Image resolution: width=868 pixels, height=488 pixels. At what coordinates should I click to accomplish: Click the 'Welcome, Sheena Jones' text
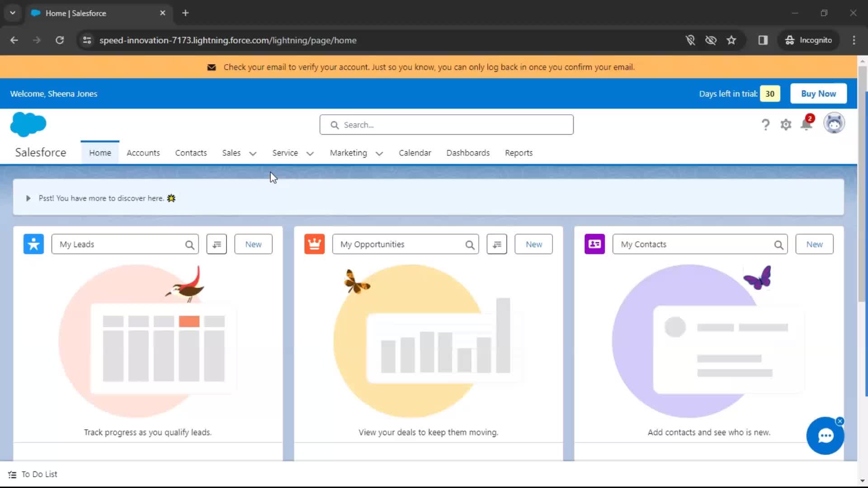[x=53, y=94]
